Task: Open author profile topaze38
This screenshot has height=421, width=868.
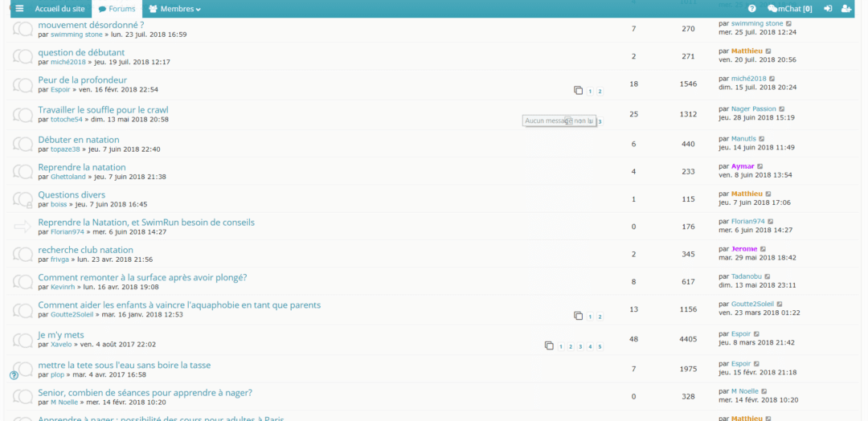Action: click(65, 149)
